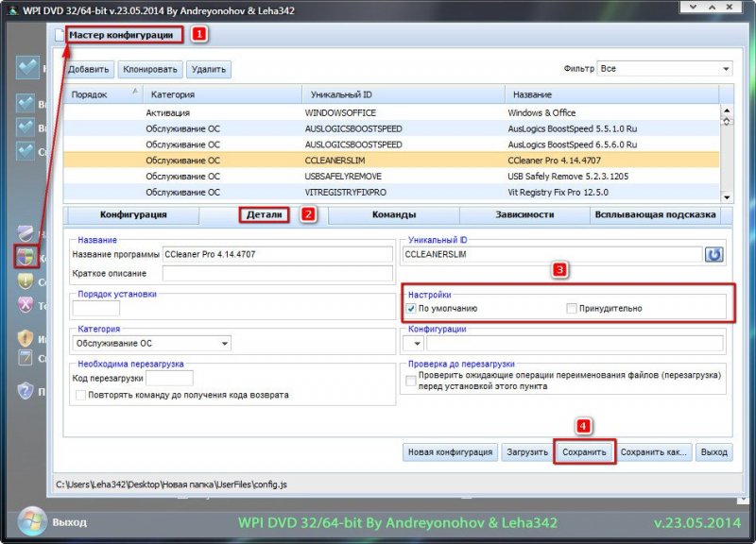
Task: Click the VITREGISTRYFIXPRO ID cell
Action: 345,193
